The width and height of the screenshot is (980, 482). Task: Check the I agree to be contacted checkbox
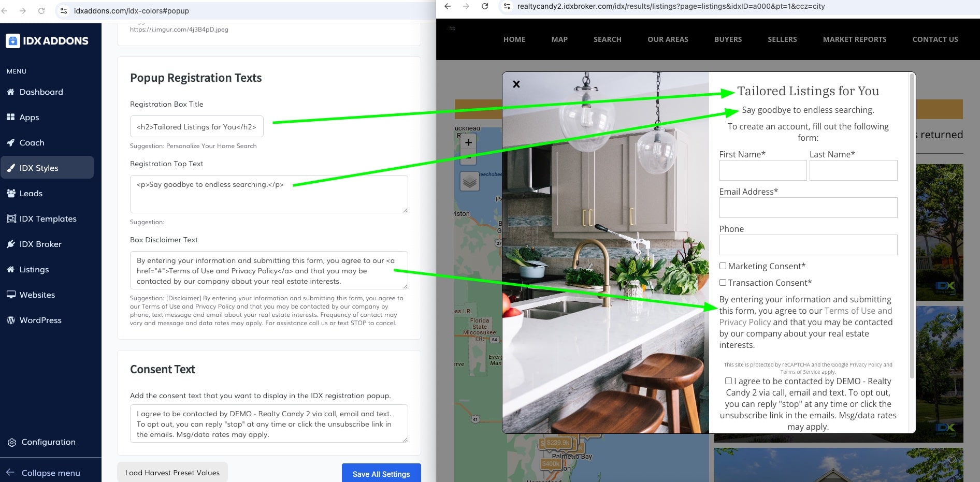coord(728,381)
